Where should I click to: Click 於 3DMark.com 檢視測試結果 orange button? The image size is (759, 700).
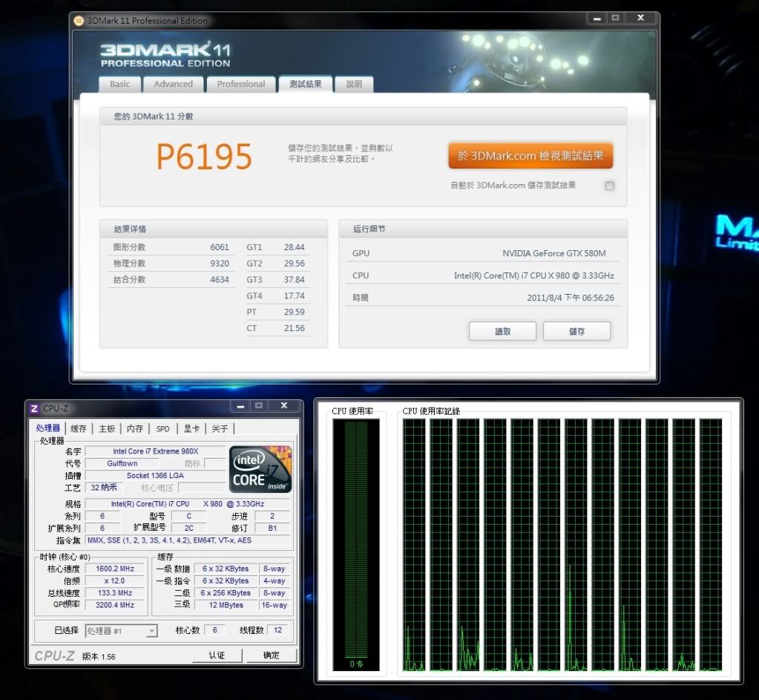(530, 155)
